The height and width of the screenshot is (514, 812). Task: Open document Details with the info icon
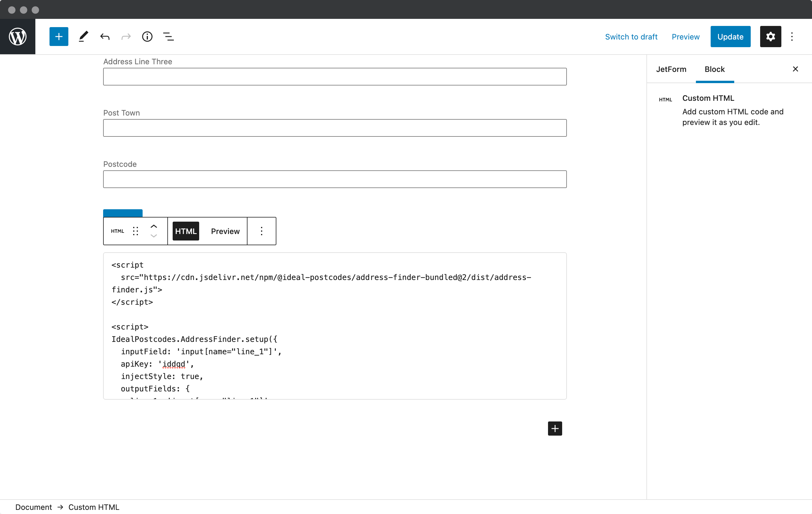click(x=147, y=37)
